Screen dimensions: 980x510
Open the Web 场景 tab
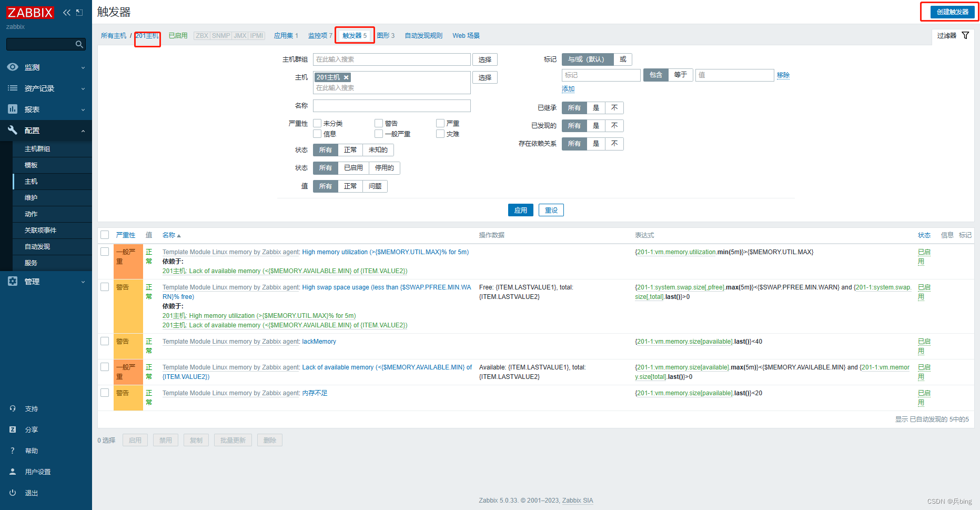click(466, 36)
